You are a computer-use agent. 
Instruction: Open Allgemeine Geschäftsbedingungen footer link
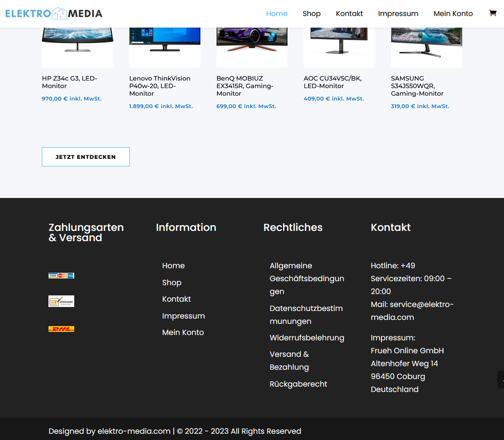[x=307, y=279]
